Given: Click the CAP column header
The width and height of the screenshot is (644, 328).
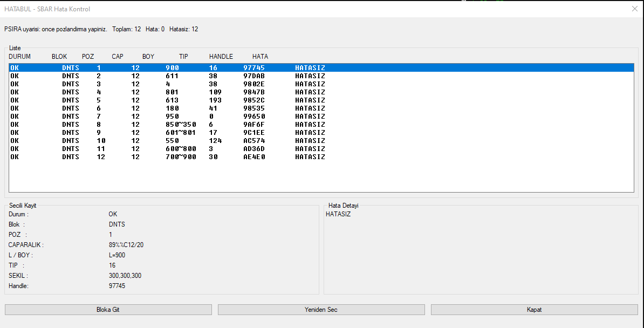Looking at the screenshot, I should pos(118,57).
